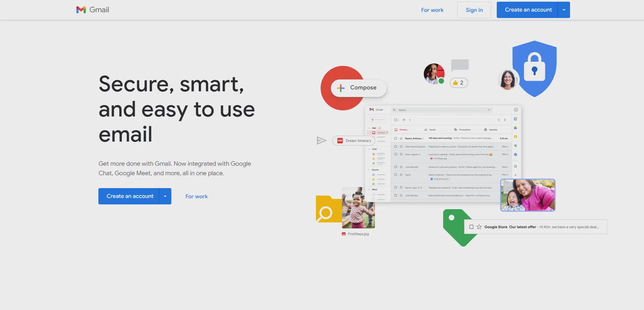Click the Gmail logo in the page header
This screenshot has height=310, width=644.
pyautogui.click(x=93, y=10)
